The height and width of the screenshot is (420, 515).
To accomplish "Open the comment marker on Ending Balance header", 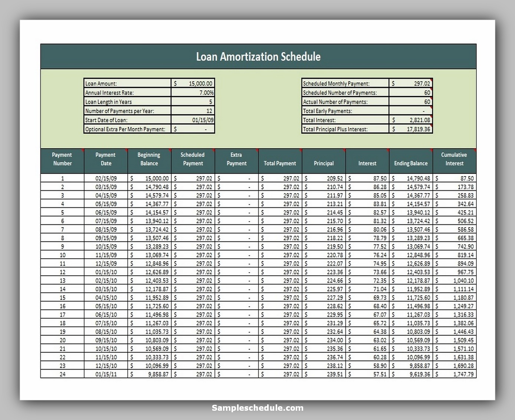I will pos(431,150).
